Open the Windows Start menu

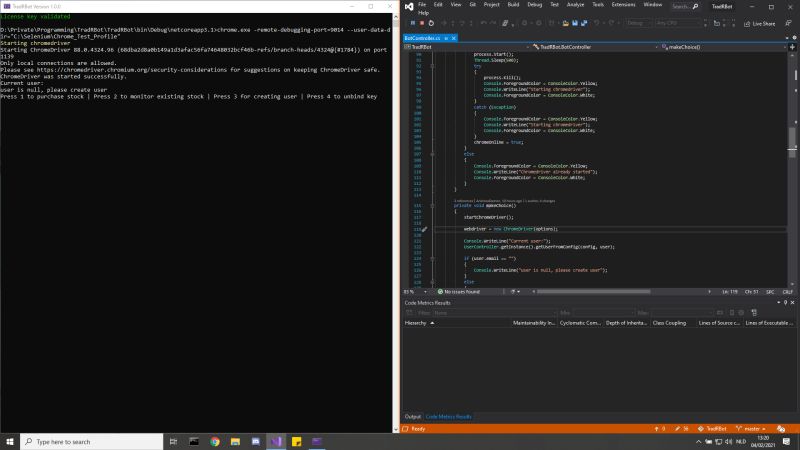click(10, 442)
